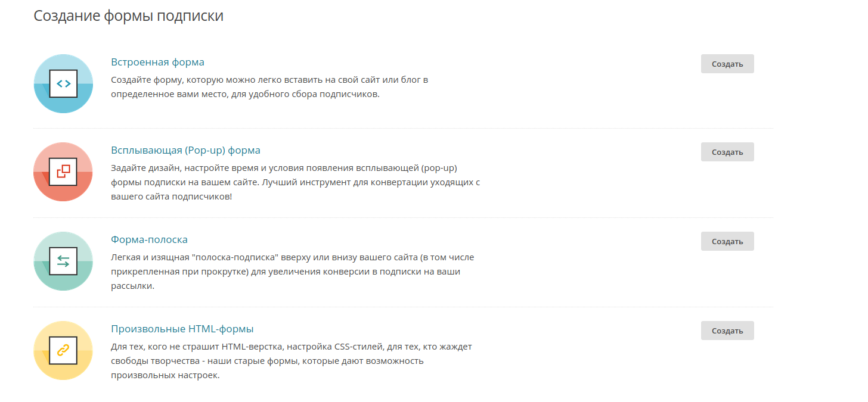This screenshot has width=868, height=402.
Task: Click the custom HTML forms description paragraph
Action: tap(292, 361)
